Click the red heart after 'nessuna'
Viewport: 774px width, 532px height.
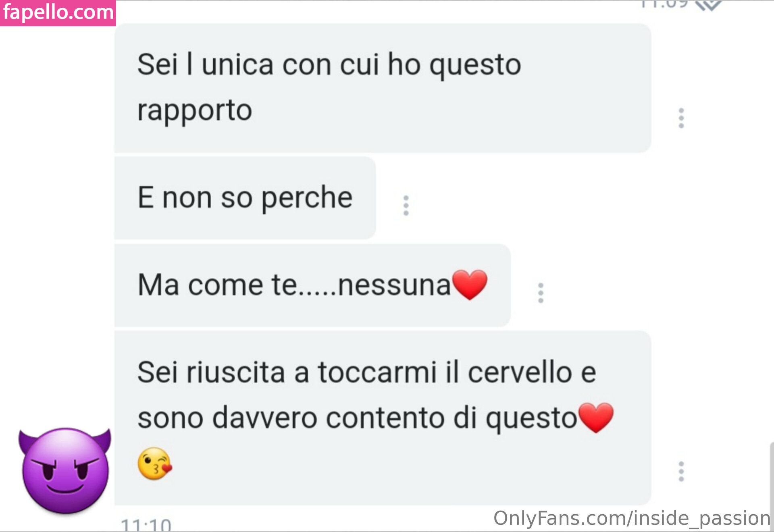point(470,285)
